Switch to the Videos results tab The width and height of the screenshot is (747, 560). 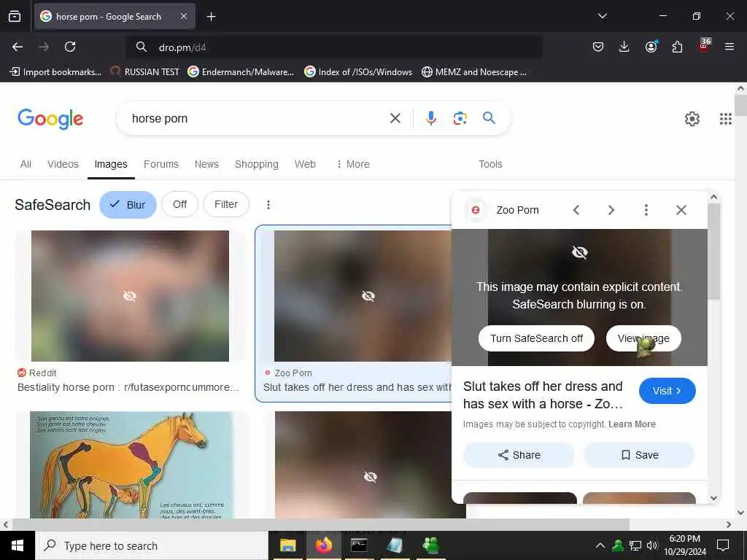(63, 164)
